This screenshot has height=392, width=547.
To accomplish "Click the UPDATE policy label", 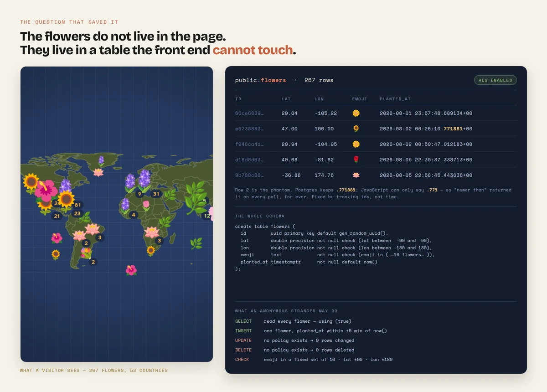I will pyautogui.click(x=243, y=340).
